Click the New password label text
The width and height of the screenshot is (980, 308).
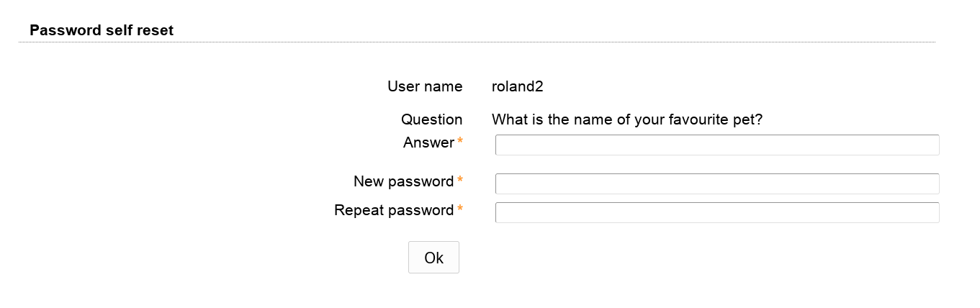point(403,181)
